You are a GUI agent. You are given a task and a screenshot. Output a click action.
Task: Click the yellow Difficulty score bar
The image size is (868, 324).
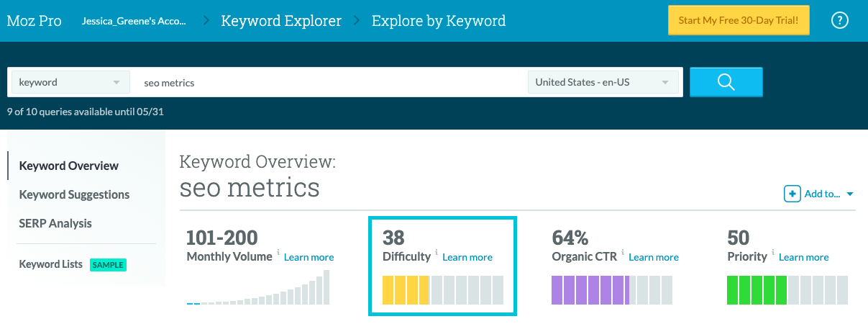443,289
